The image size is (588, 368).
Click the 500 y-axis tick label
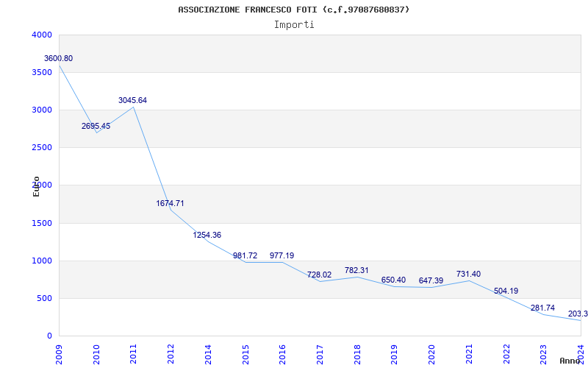pyautogui.click(x=44, y=299)
